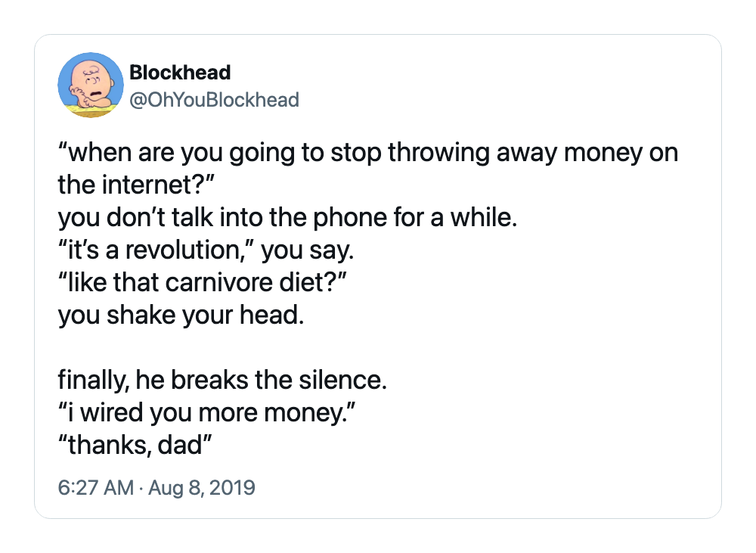Image resolution: width=756 pixels, height=553 pixels.
Task: Select the Aug 8, 2019 date
Action: pyautogui.click(x=202, y=487)
